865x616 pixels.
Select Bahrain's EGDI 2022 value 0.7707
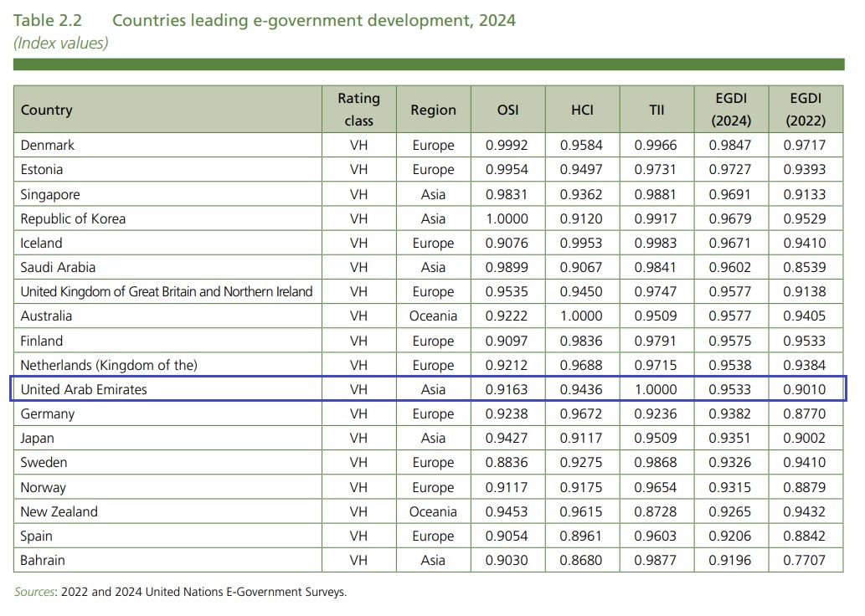coord(805,560)
